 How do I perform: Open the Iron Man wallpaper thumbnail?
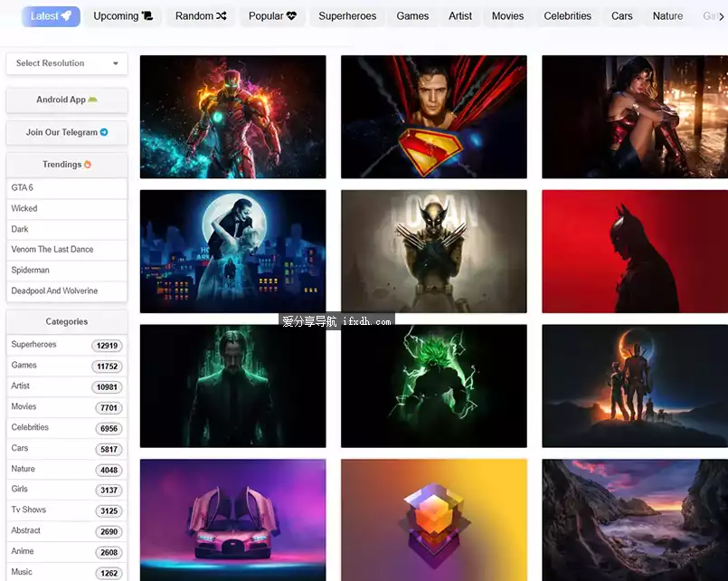(x=233, y=117)
